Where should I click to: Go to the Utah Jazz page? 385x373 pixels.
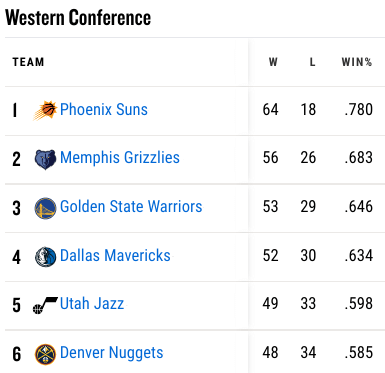(x=92, y=304)
